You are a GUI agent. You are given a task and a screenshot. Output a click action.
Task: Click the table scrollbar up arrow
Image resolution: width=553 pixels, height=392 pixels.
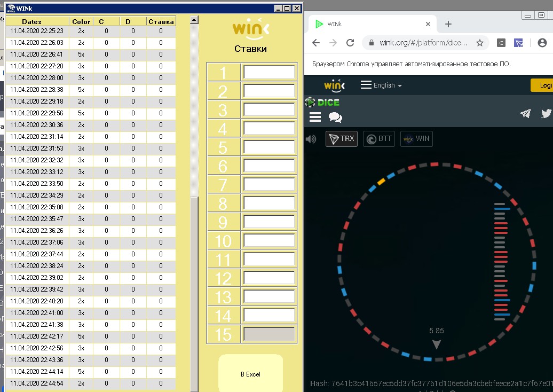click(x=194, y=20)
